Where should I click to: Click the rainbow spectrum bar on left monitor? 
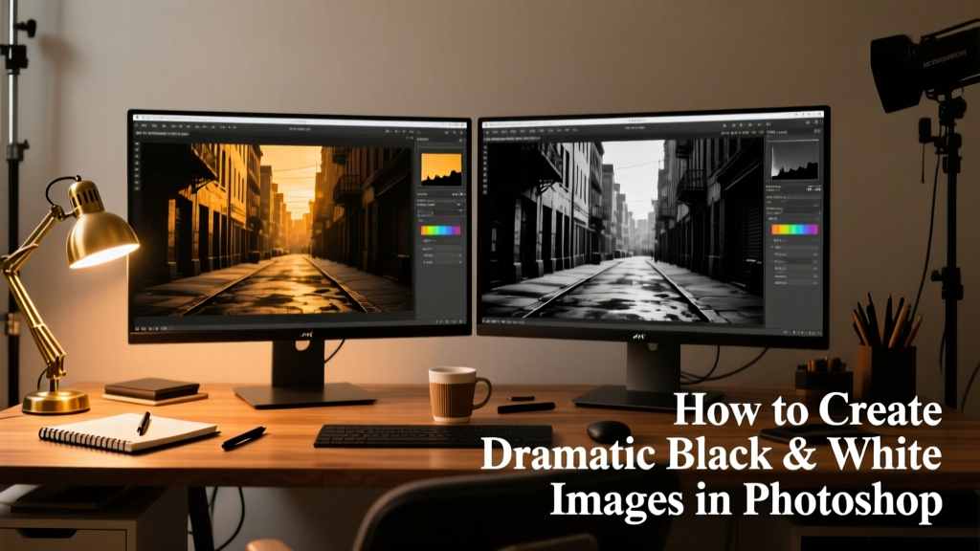tap(440, 231)
